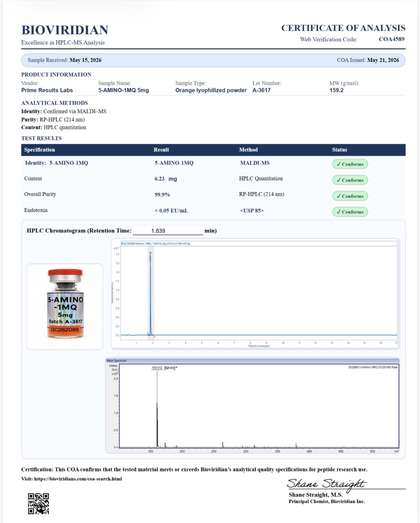Click the Identity: 5-AMINO-1MQ specification cell

coord(56,163)
